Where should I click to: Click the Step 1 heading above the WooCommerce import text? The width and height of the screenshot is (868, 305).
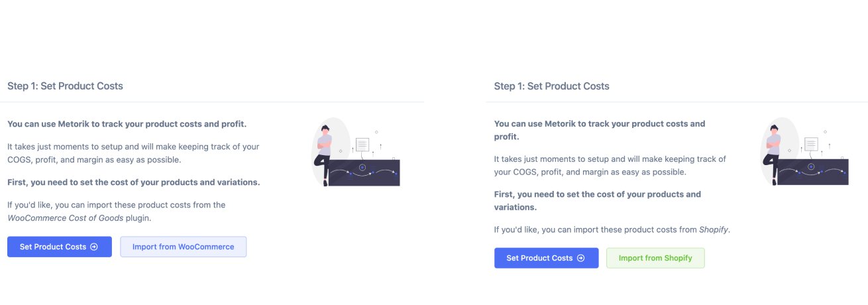[x=65, y=86]
